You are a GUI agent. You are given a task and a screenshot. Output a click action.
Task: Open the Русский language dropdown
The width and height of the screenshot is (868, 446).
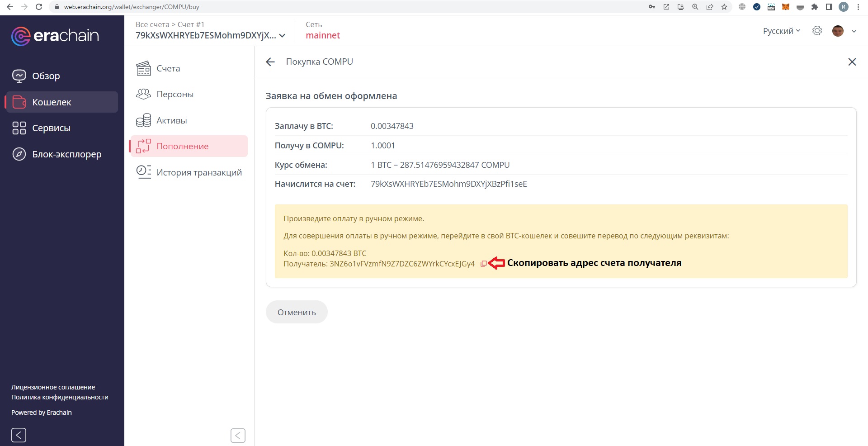pos(781,31)
